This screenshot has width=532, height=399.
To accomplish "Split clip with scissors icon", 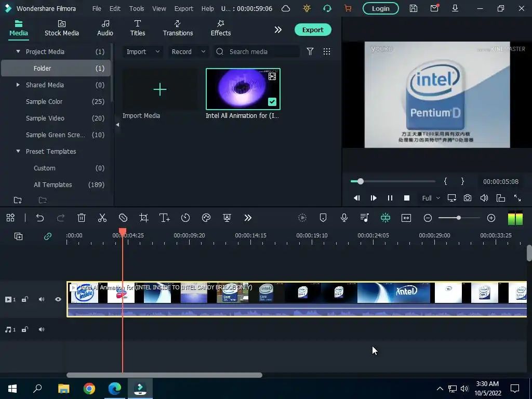I will [x=102, y=218].
